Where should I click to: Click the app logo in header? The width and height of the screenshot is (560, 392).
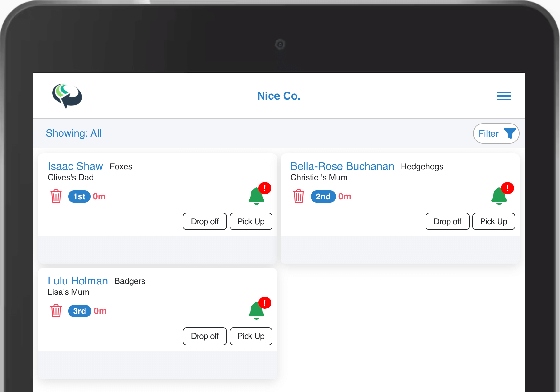coord(67,96)
